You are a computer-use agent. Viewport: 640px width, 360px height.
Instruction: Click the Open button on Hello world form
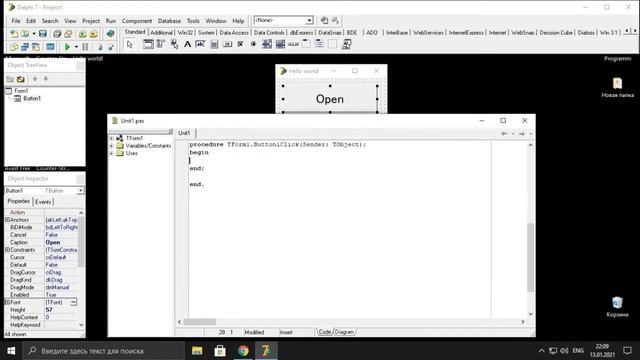click(x=330, y=99)
